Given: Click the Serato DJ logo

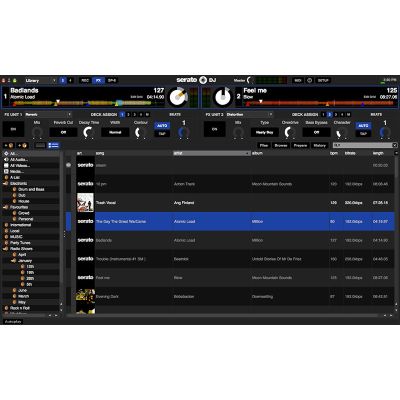Looking at the screenshot, I should click(196, 80).
